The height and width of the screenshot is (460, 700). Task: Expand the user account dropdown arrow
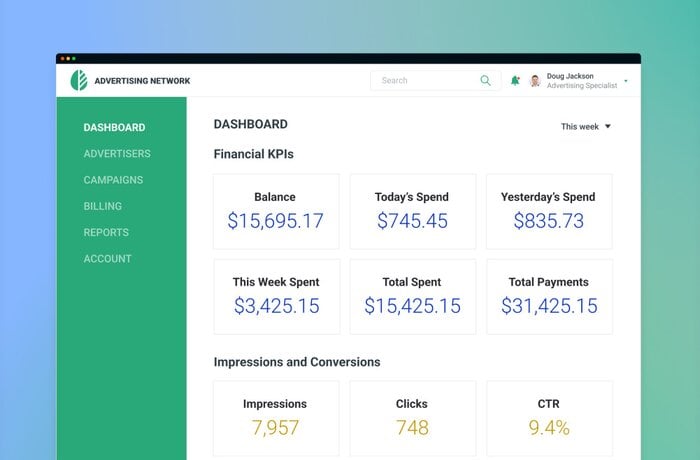626,81
